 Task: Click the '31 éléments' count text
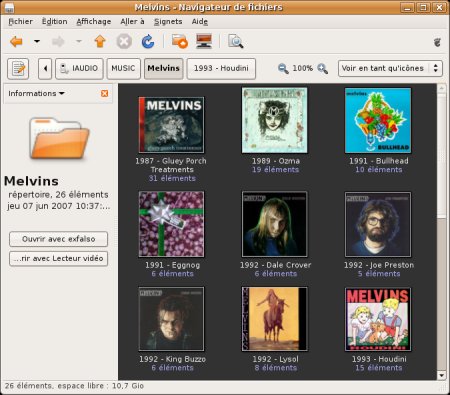point(172,178)
